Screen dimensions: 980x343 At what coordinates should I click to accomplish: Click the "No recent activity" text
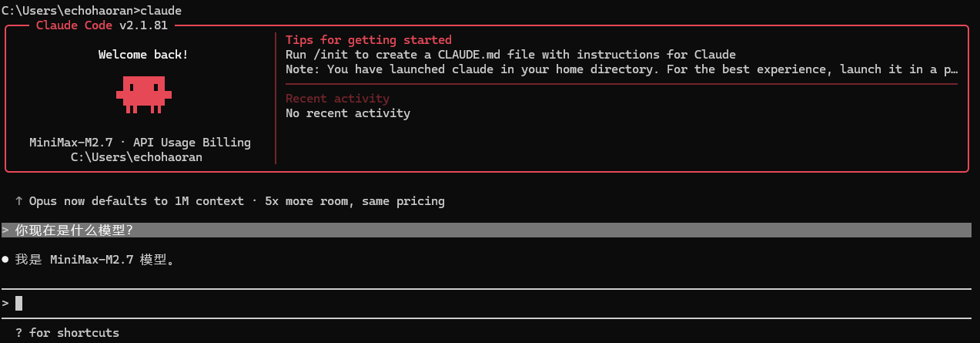tap(347, 113)
